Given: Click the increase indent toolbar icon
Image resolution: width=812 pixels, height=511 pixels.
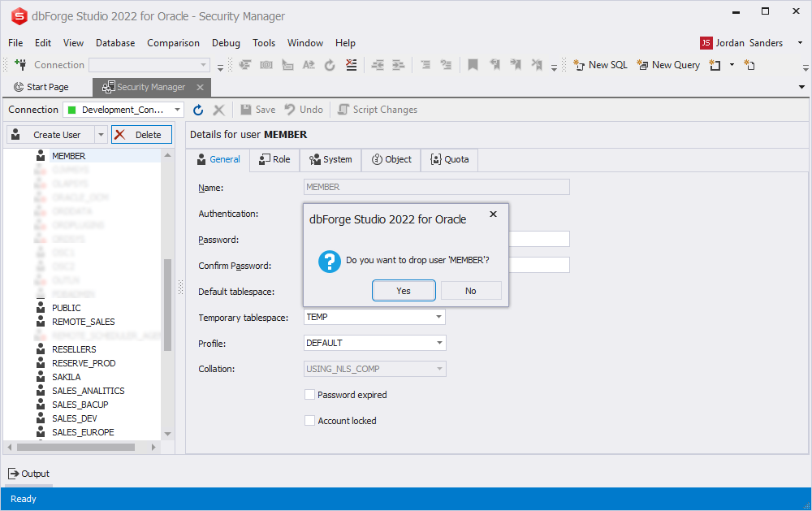Looking at the screenshot, I should pyautogui.click(x=398, y=65).
